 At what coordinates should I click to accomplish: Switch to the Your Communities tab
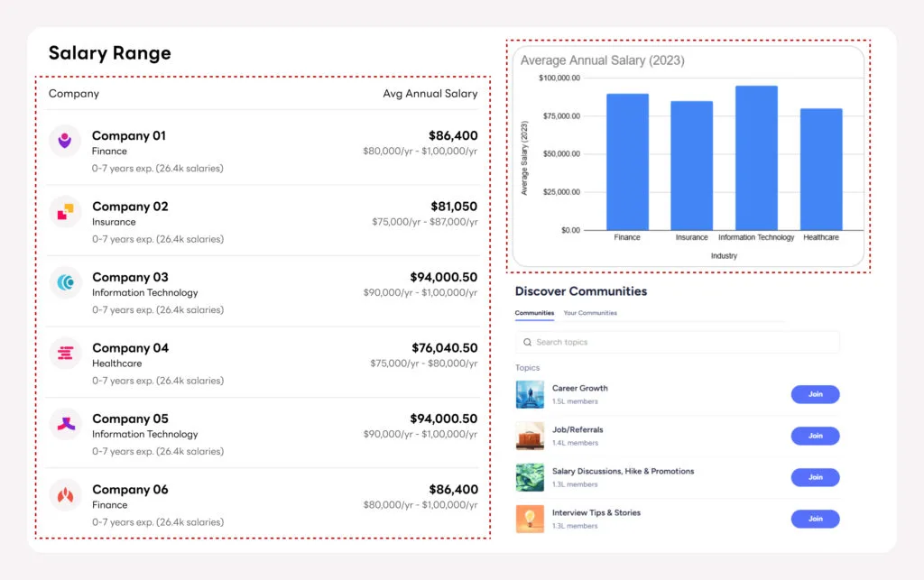[590, 313]
